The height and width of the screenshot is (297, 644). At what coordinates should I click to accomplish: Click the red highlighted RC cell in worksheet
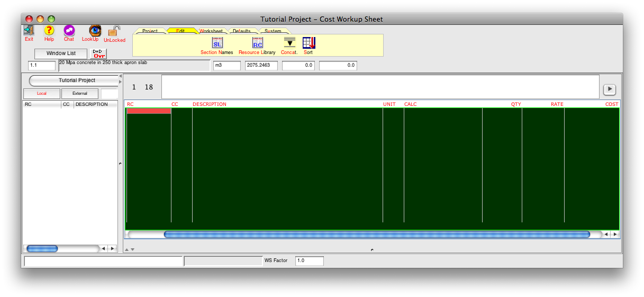[x=149, y=111]
